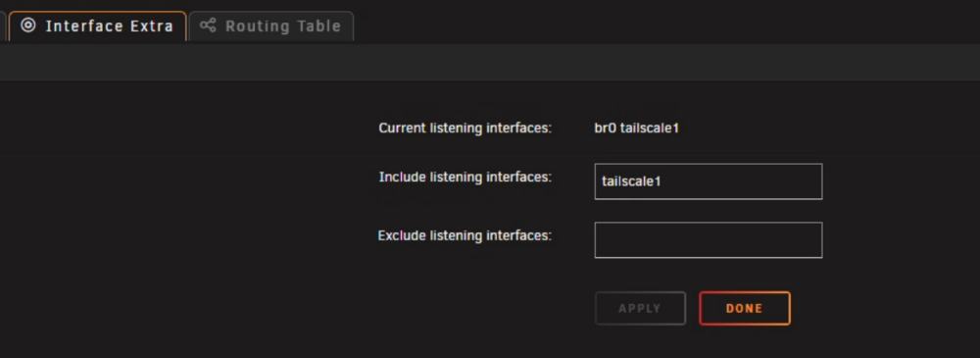Focus the Include listening interfaces field

[x=709, y=181]
